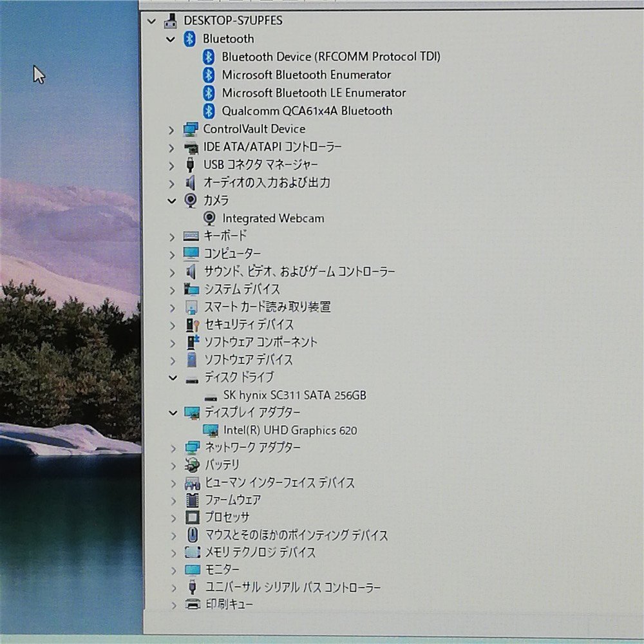Click the スマート カード読み取り装置 icon

click(x=191, y=307)
